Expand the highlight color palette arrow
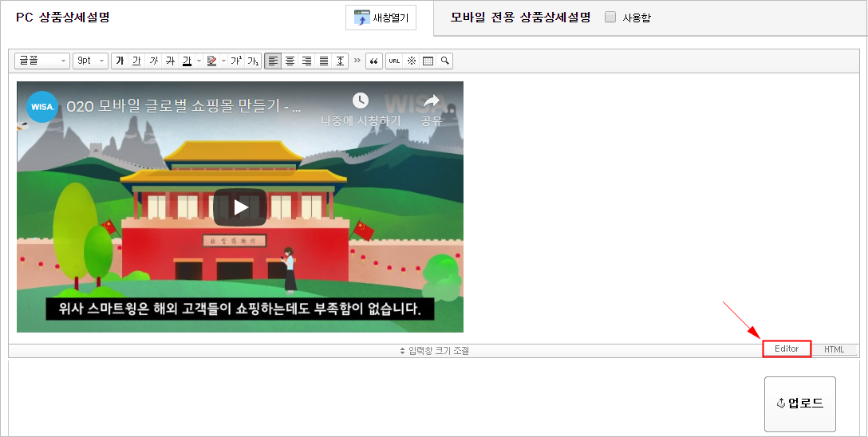This screenshot has height=437, width=868. pyautogui.click(x=223, y=61)
